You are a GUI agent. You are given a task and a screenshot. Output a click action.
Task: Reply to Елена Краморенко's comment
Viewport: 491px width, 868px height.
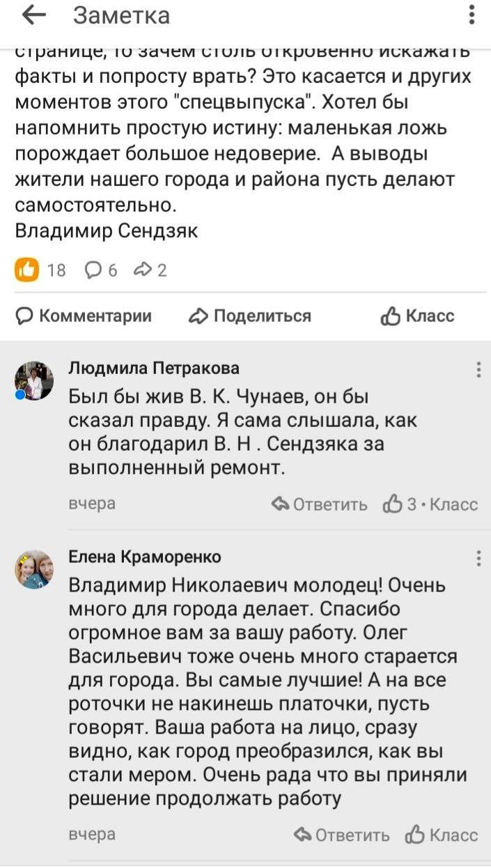click(x=342, y=835)
